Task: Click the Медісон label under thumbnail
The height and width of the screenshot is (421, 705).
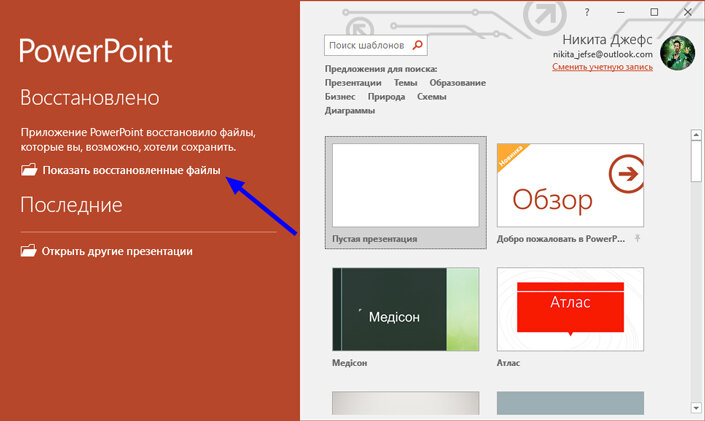Action: (349, 363)
